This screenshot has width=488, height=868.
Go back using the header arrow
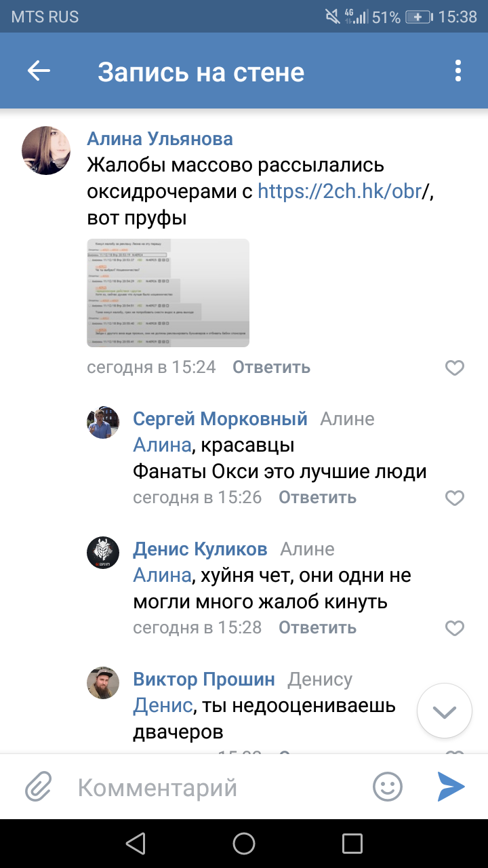pyautogui.click(x=39, y=71)
